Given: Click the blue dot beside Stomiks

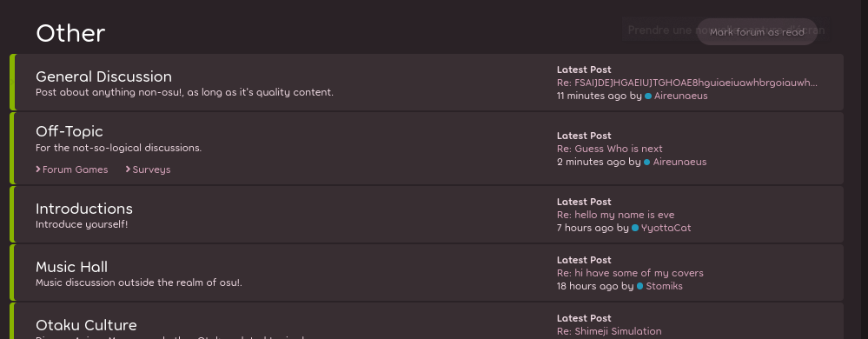Looking at the screenshot, I should click(640, 286).
